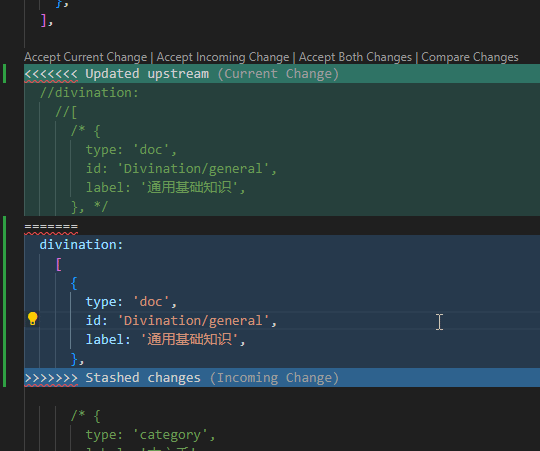The width and height of the screenshot is (540, 451).
Task: Click incoming type: 'doc' line
Action: (x=131, y=302)
